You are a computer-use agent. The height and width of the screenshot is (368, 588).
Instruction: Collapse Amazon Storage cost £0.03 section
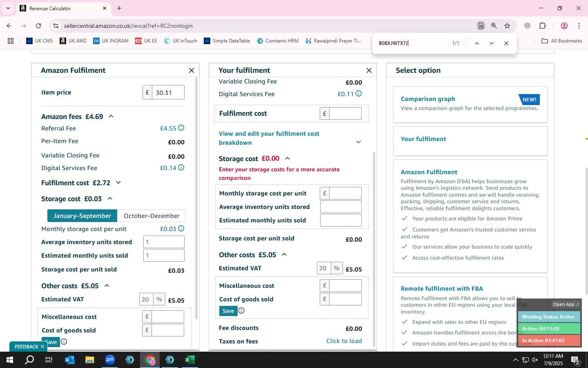(110, 198)
